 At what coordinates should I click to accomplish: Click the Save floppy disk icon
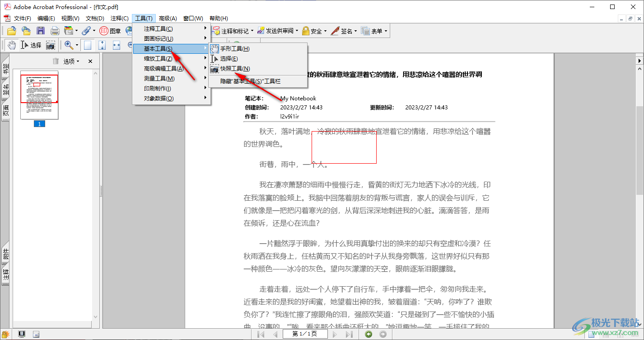click(41, 31)
